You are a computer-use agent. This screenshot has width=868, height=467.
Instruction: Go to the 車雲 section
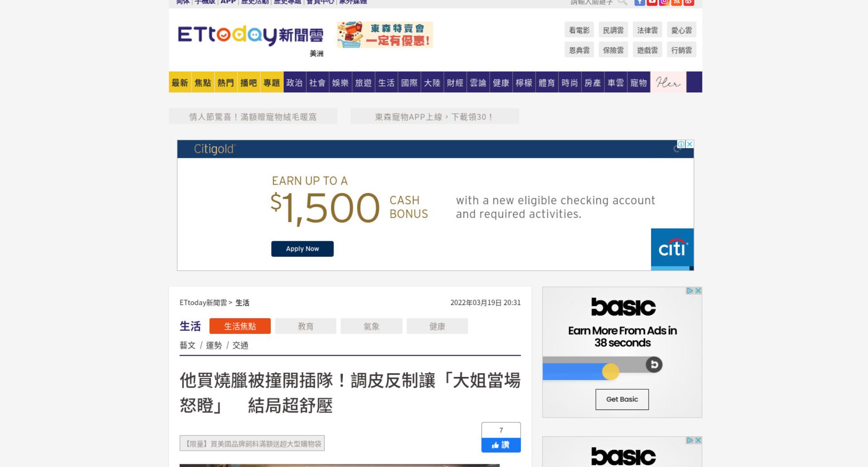pos(616,82)
